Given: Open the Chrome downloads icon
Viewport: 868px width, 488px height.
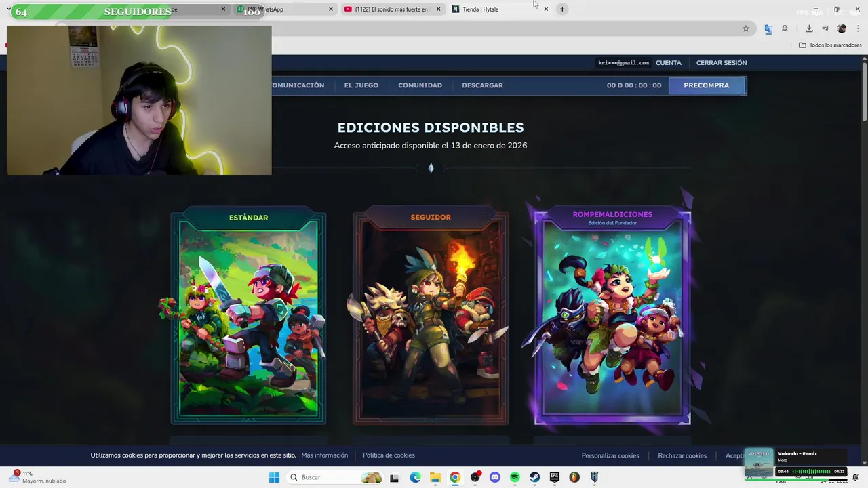Looking at the screenshot, I should (809, 28).
